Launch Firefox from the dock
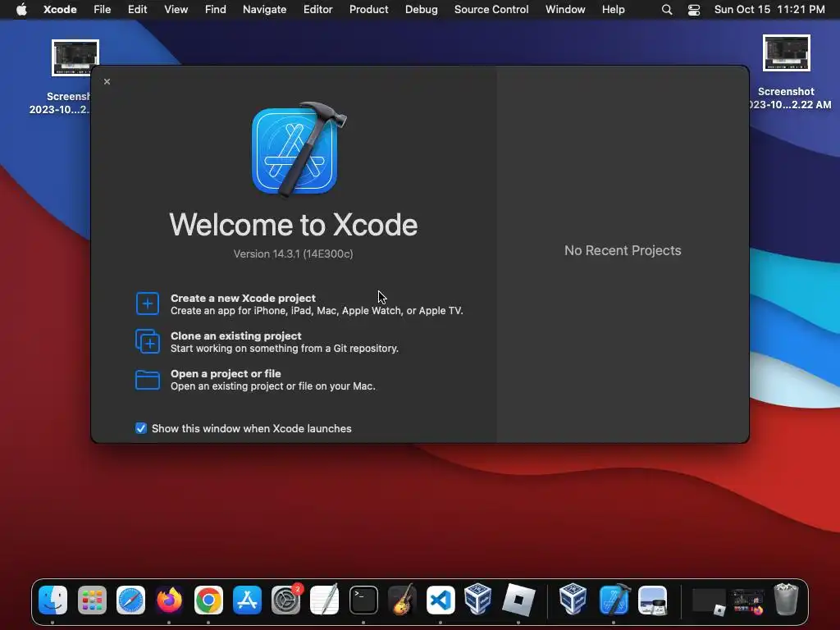 coord(169,600)
